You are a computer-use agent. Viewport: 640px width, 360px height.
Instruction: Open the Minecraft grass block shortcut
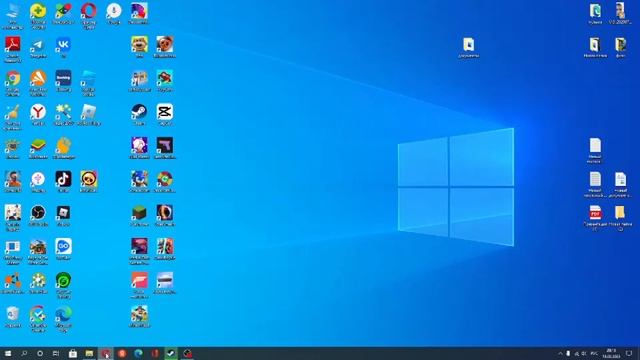(x=139, y=216)
